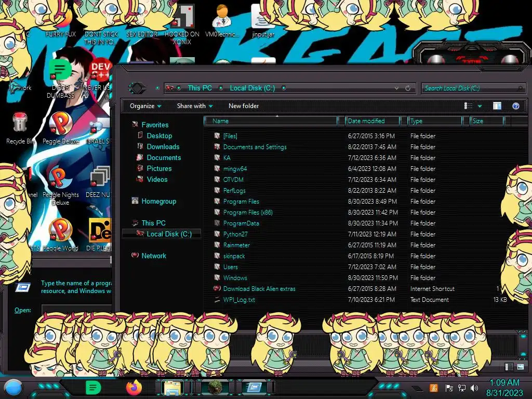
Task: Select the Rainmeter folder icon
Action: pos(217,245)
